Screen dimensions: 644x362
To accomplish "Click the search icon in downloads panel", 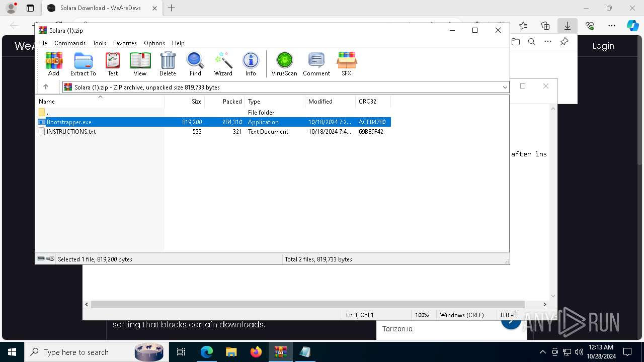I will pyautogui.click(x=532, y=42).
